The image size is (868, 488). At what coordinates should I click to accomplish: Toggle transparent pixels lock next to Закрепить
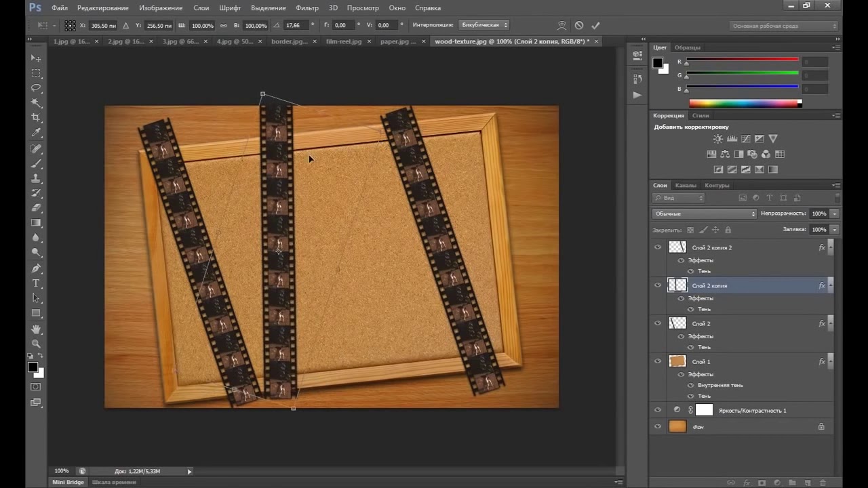(x=690, y=230)
